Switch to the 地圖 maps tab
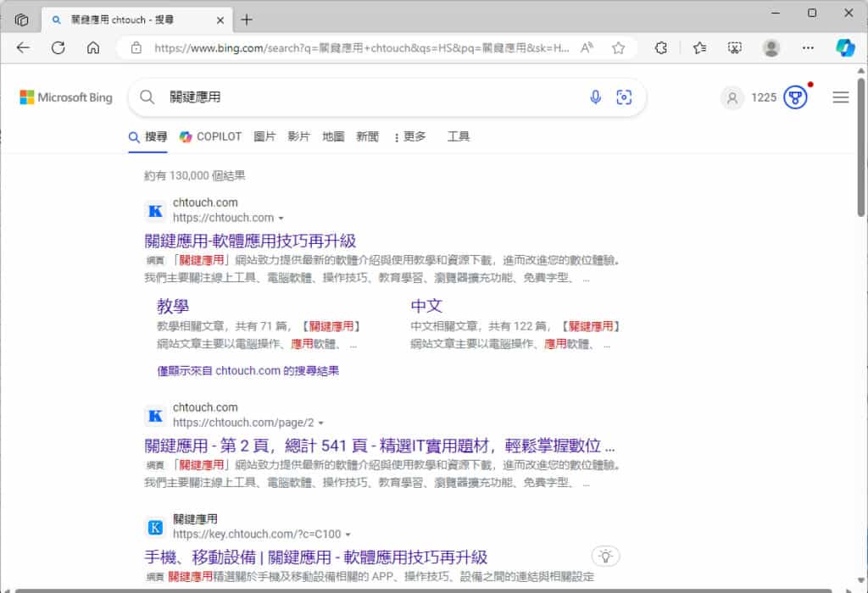 pyautogui.click(x=333, y=136)
